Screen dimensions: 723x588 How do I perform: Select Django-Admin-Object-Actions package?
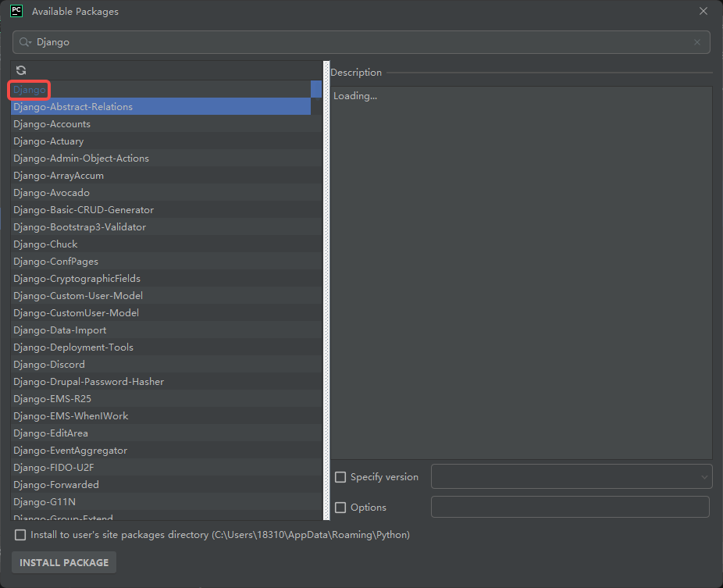(166, 159)
